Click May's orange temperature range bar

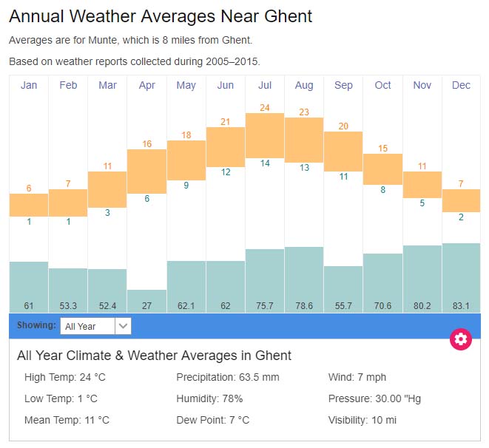186,160
